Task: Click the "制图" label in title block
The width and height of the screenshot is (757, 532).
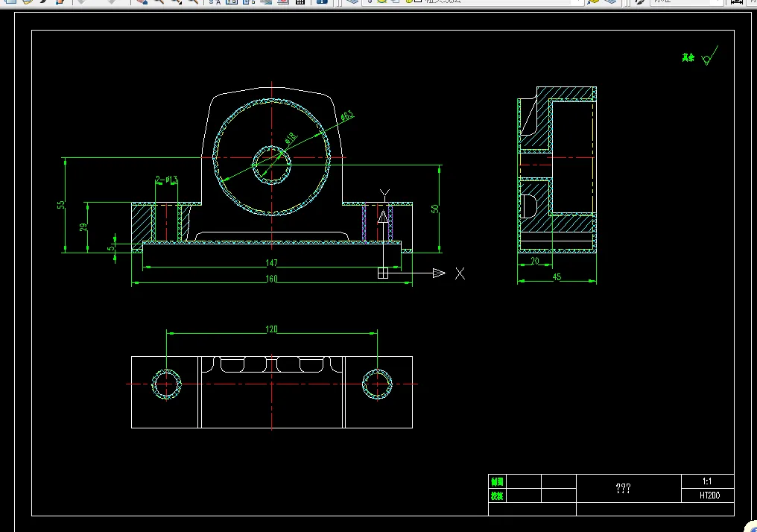Action: click(x=497, y=482)
